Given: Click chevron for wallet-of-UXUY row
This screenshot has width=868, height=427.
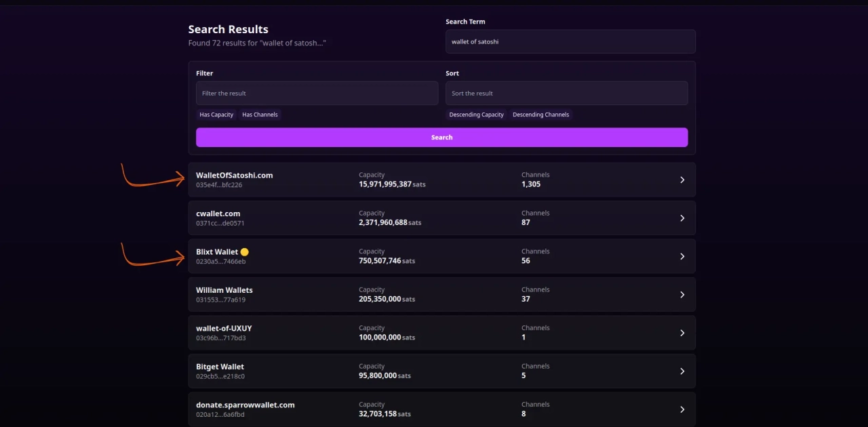Looking at the screenshot, I should [x=682, y=333].
